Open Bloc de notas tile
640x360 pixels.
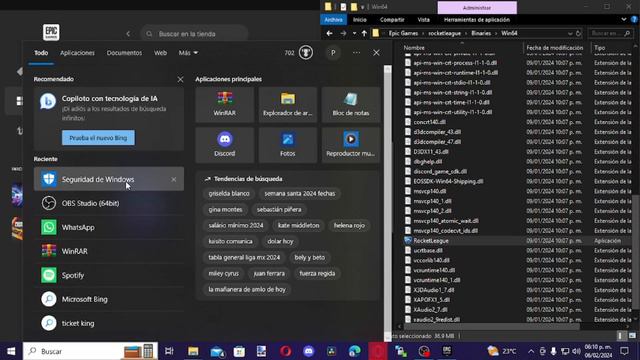pyautogui.click(x=351, y=104)
